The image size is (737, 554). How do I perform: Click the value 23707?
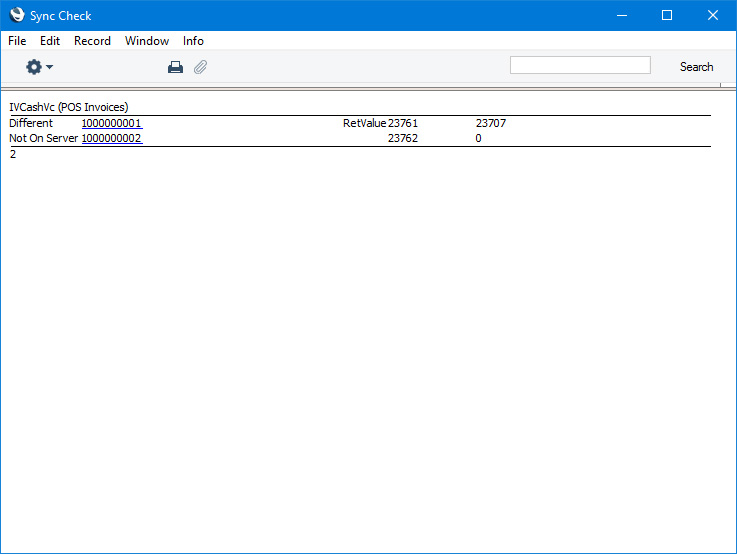coord(491,123)
